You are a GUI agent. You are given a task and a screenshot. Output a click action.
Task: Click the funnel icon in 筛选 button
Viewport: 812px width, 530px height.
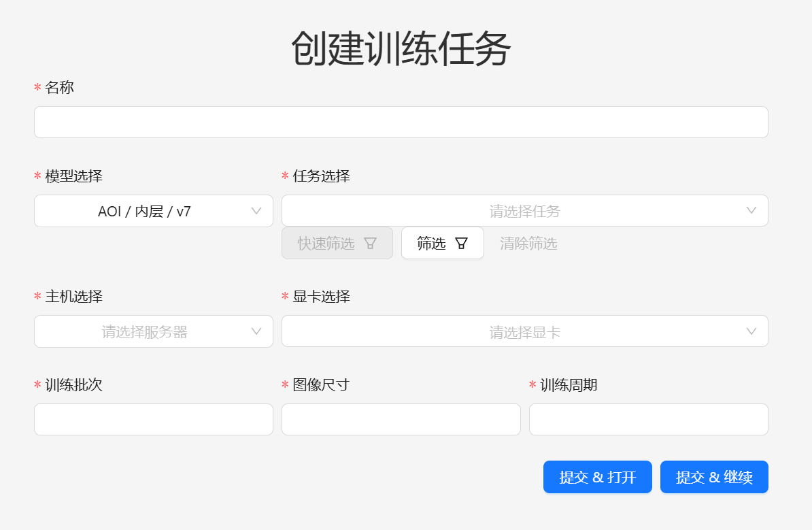coord(461,244)
